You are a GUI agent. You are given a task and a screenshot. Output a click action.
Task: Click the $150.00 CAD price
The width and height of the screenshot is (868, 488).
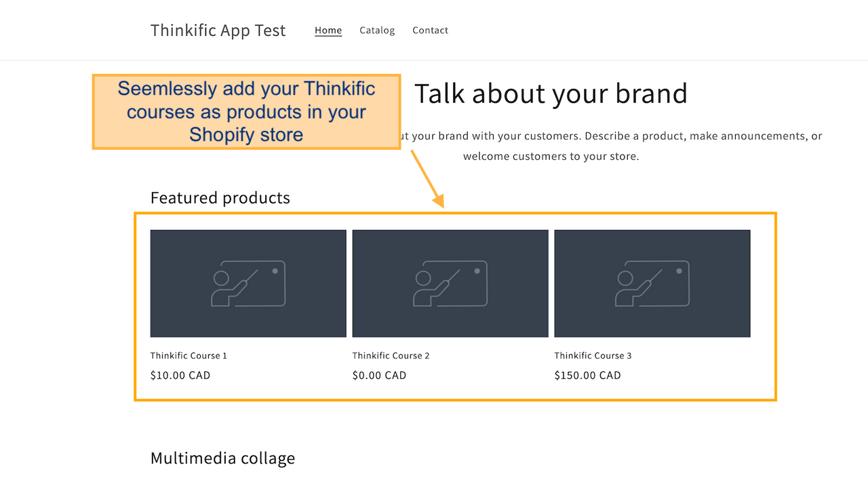tap(588, 375)
